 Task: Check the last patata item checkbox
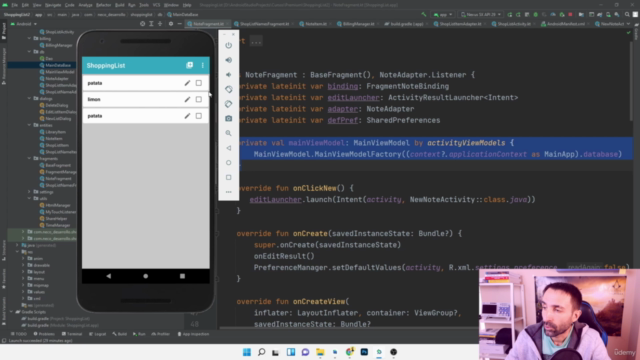point(199,116)
